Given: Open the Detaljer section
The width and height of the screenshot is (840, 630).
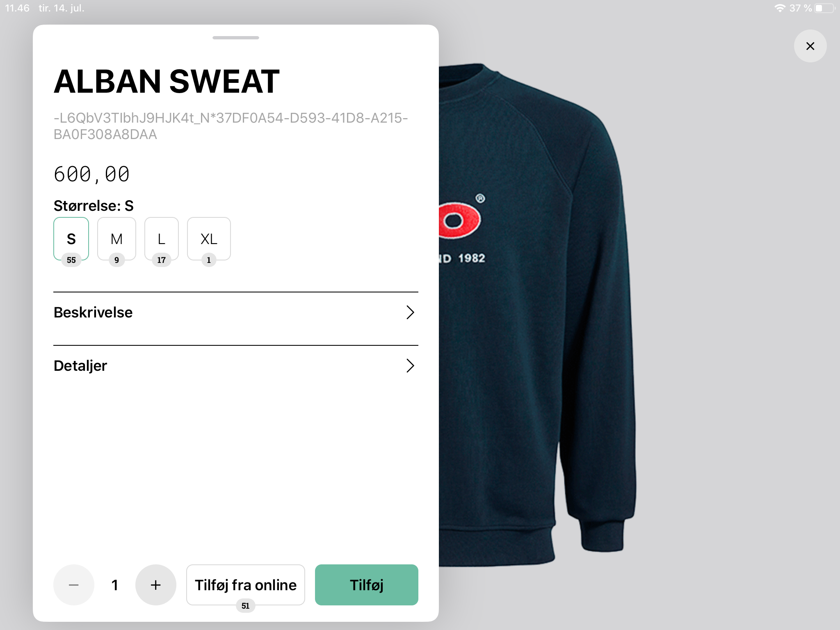Looking at the screenshot, I should pos(236,366).
